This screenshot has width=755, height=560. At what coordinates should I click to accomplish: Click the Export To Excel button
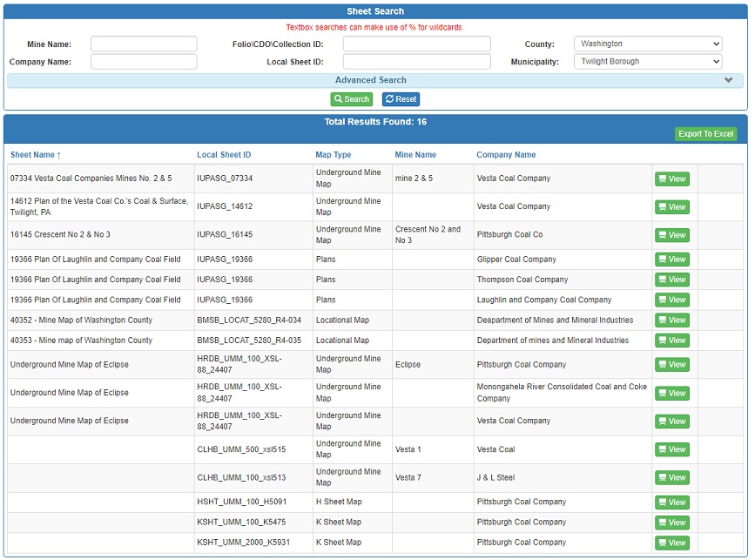tap(705, 134)
